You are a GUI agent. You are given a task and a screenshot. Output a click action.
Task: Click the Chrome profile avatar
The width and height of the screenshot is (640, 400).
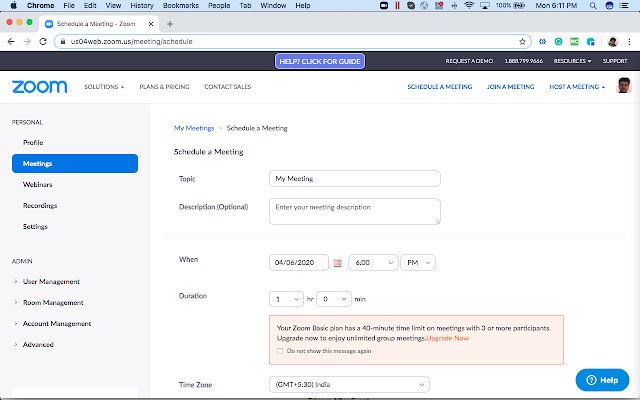(612, 41)
